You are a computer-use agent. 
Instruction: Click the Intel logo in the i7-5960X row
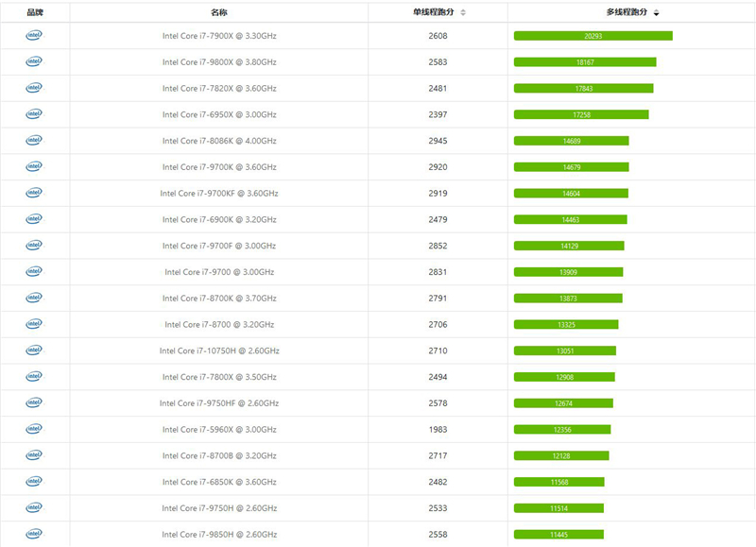click(34, 429)
